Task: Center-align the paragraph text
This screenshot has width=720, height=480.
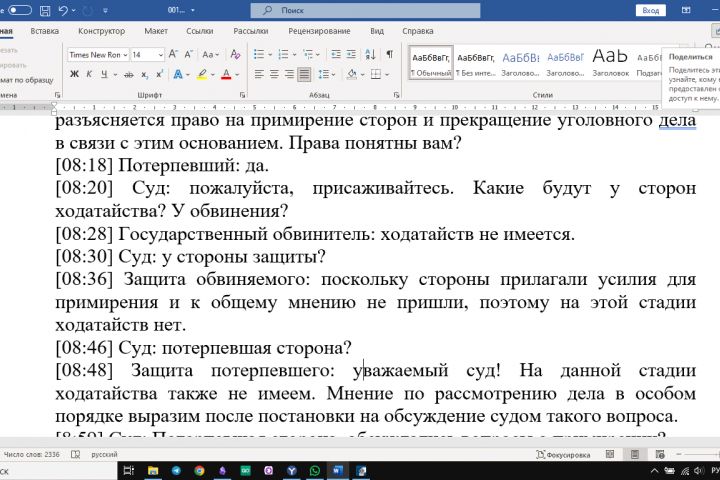Action: coord(274,74)
